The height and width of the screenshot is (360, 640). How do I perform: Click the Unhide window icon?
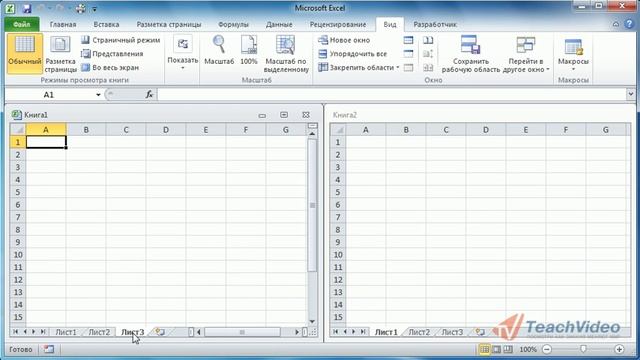[x=408, y=67]
